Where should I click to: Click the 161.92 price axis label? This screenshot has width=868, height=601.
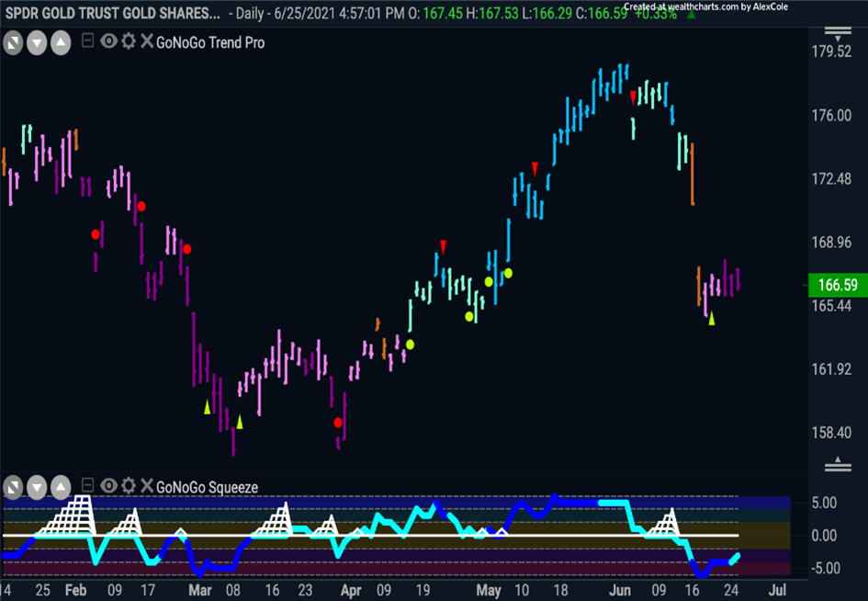pos(831,369)
